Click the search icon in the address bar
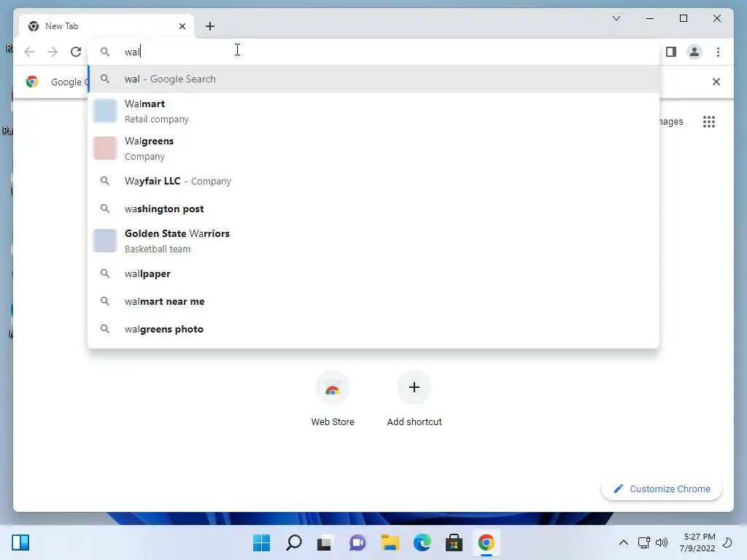Image resolution: width=747 pixels, height=560 pixels. pyautogui.click(x=105, y=52)
